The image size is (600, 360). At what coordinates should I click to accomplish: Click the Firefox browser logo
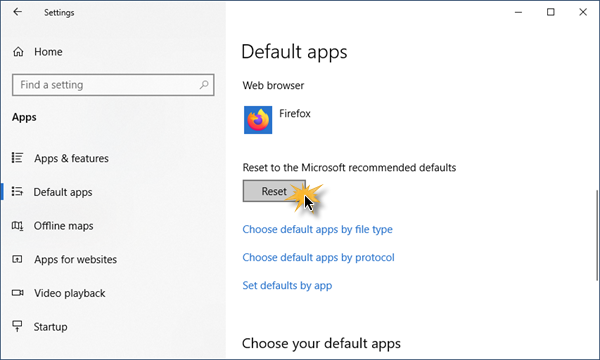point(258,120)
